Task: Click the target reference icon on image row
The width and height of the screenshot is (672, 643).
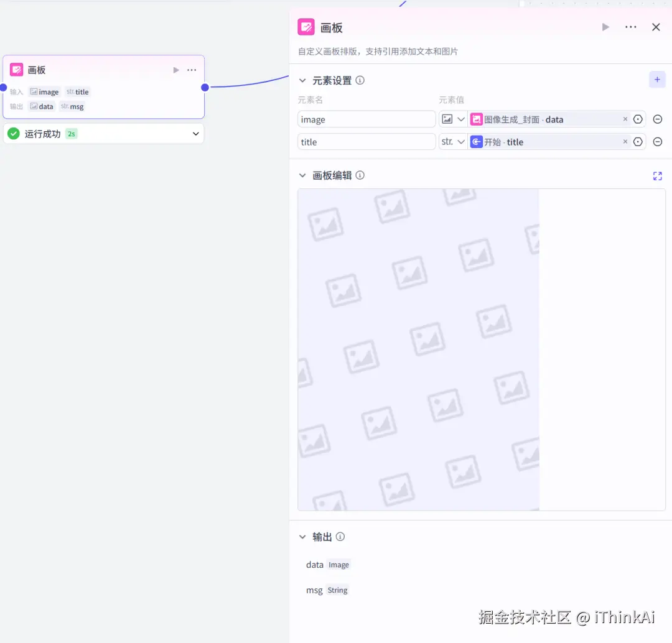Action: (x=637, y=119)
